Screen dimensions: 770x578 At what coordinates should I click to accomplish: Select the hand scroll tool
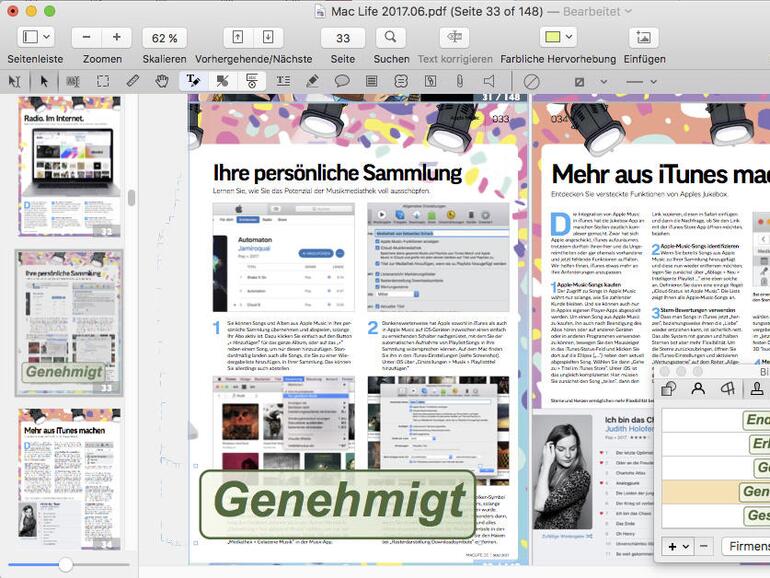click(x=162, y=81)
